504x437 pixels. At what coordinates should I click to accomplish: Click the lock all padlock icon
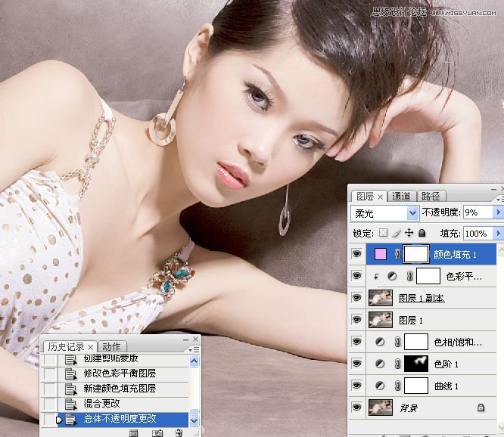click(422, 234)
